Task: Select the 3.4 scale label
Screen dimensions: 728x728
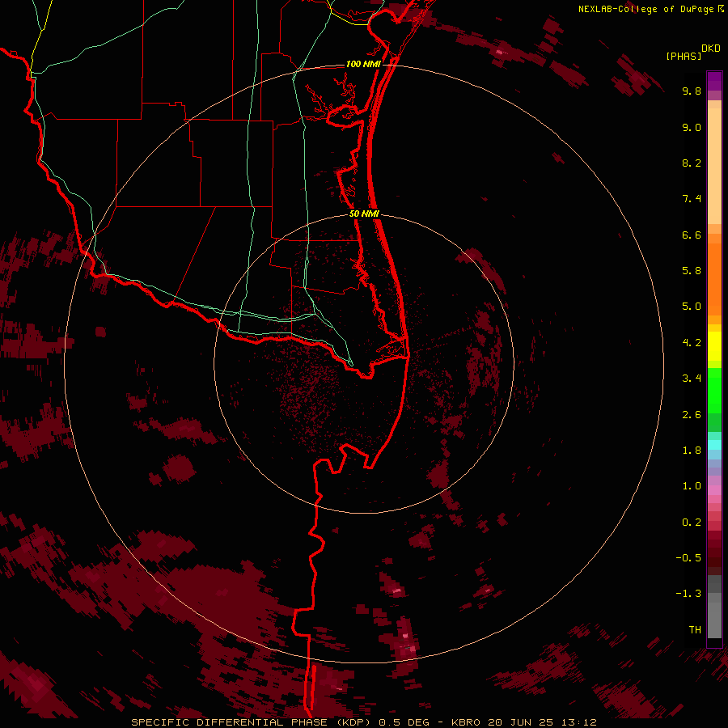Action: (692, 379)
